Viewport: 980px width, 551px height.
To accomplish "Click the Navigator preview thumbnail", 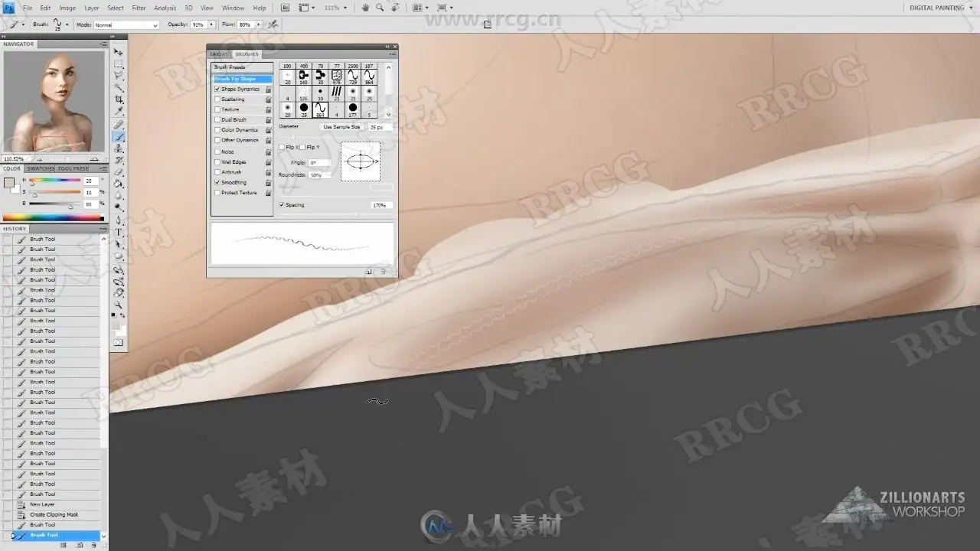I will 54,101.
